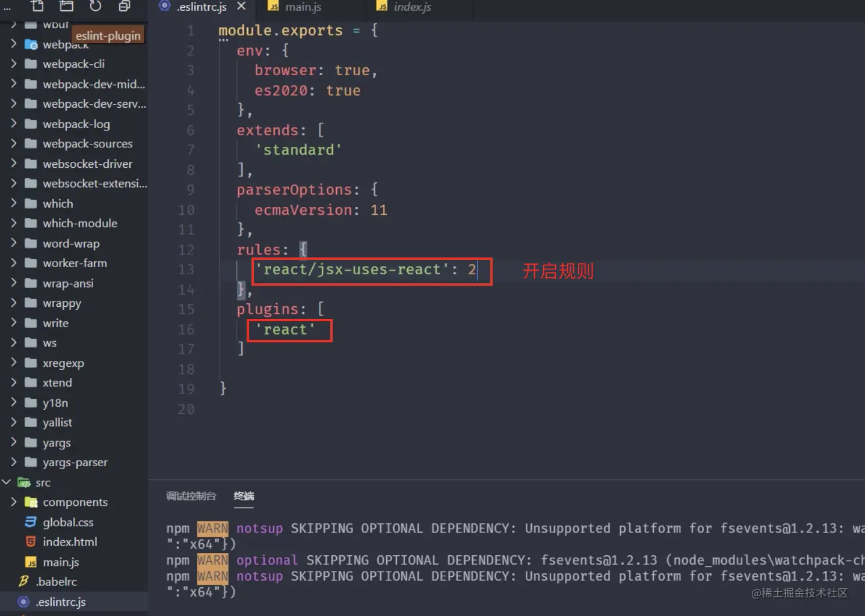Viewport: 865px width, 616px height.
Task: Switch to the index.js tab
Action: 413,7
